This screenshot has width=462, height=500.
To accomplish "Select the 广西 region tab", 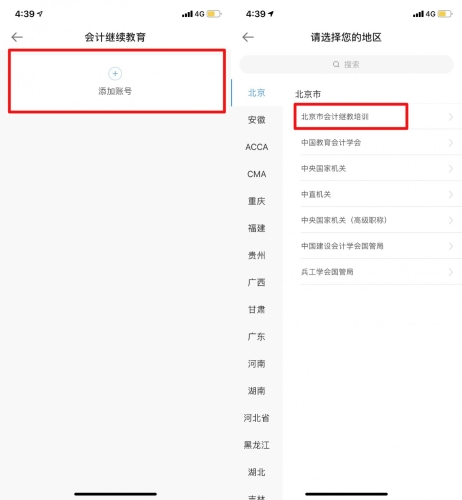I will pos(256,282).
